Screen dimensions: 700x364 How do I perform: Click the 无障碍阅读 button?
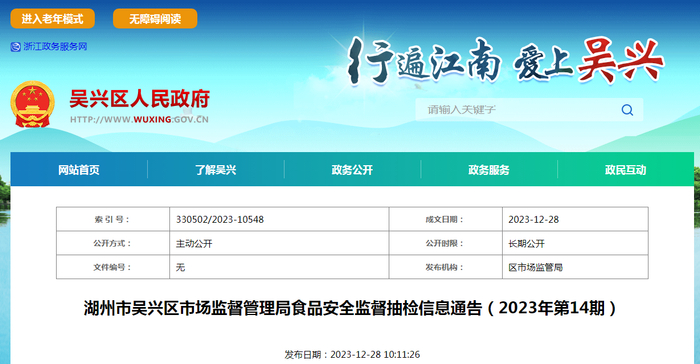155,19
